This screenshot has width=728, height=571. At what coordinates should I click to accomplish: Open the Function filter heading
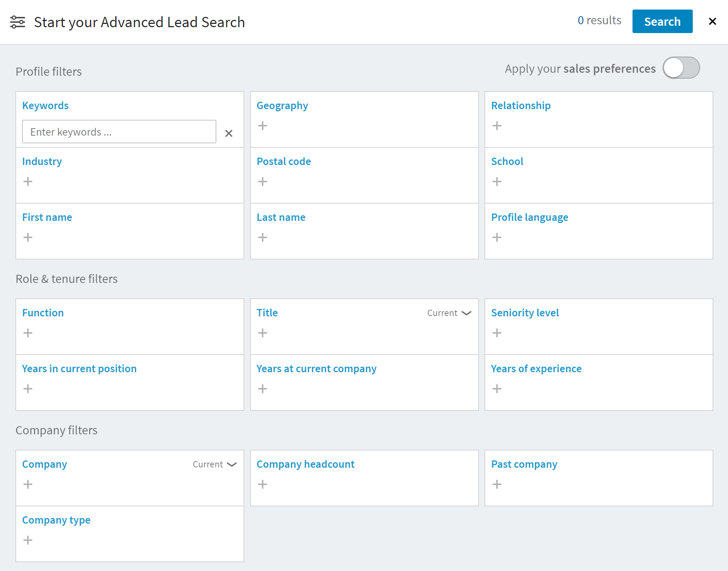(43, 313)
